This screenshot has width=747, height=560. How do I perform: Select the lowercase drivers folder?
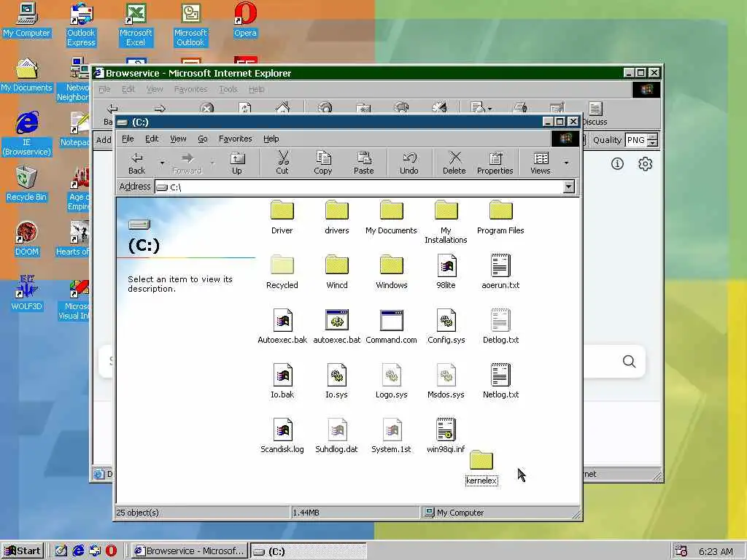[x=337, y=217]
